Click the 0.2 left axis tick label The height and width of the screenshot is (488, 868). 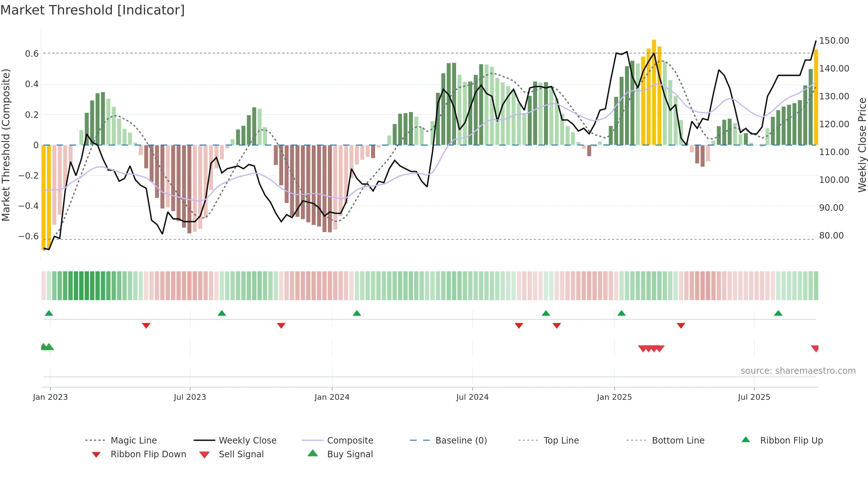[32, 115]
